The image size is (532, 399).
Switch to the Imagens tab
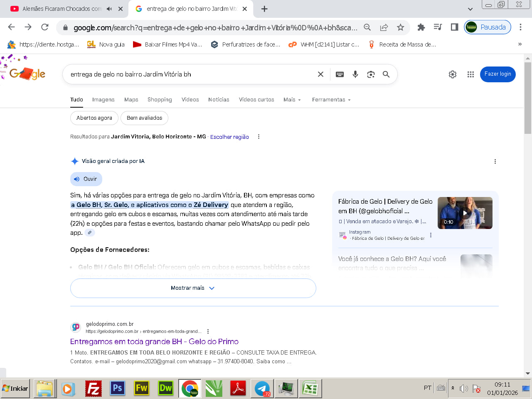point(103,100)
